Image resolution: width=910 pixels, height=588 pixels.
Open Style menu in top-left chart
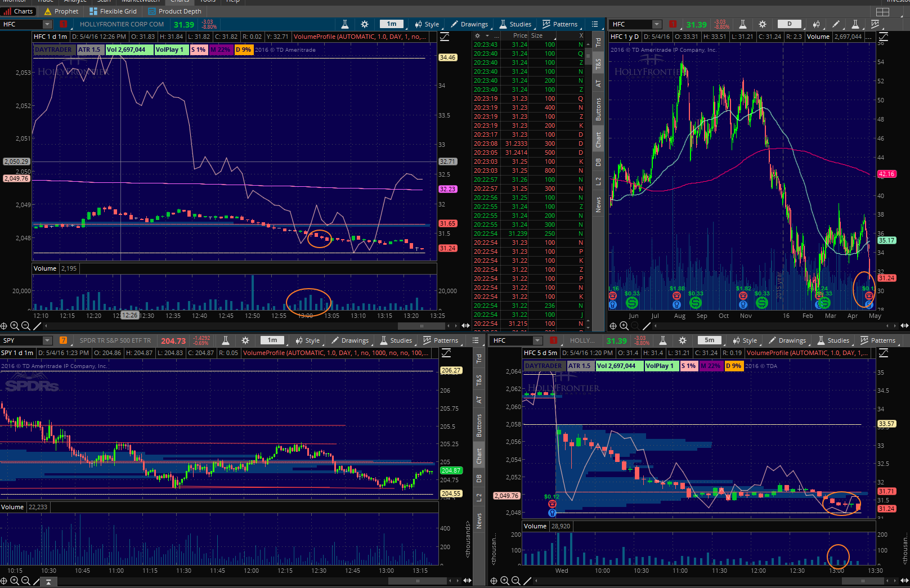click(x=427, y=24)
